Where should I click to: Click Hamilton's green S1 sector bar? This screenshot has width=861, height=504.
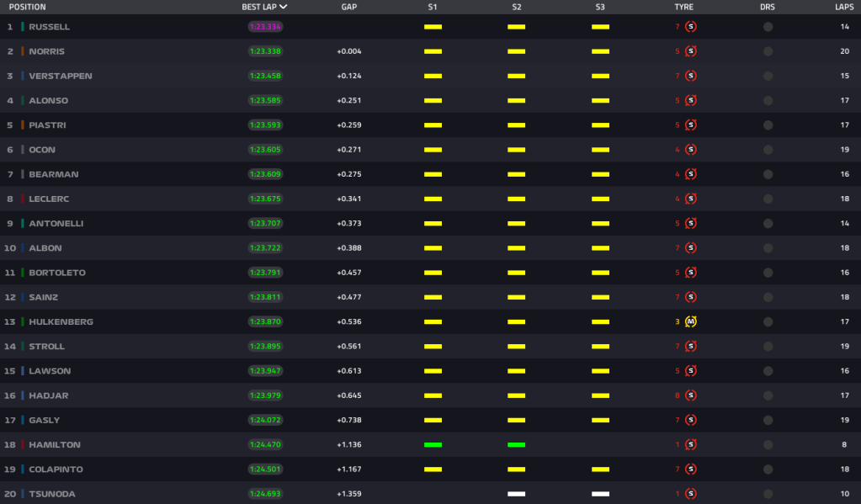(x=433, y=444)
